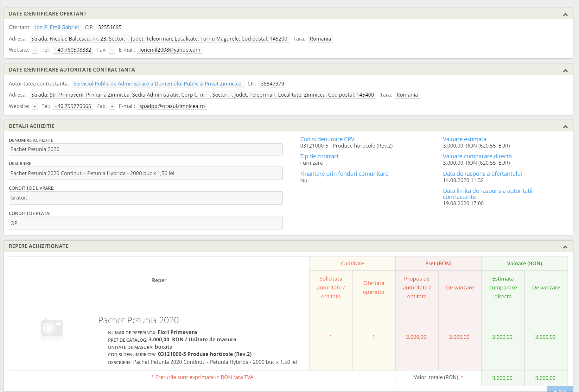The height and width of the screenshot is (392, 579).
Task: Click the CPV value 03121000-5 in details
Action: [x=346, y=146]
